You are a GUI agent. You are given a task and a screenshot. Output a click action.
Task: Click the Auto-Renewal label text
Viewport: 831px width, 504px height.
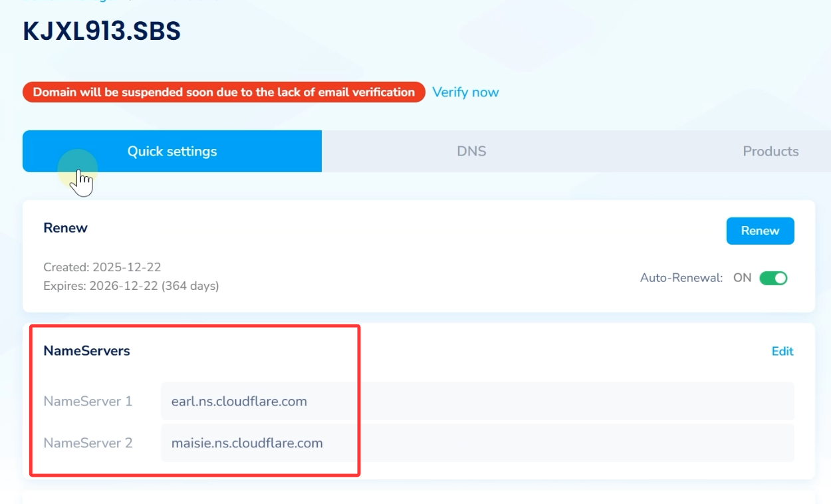tap(681, 278)
